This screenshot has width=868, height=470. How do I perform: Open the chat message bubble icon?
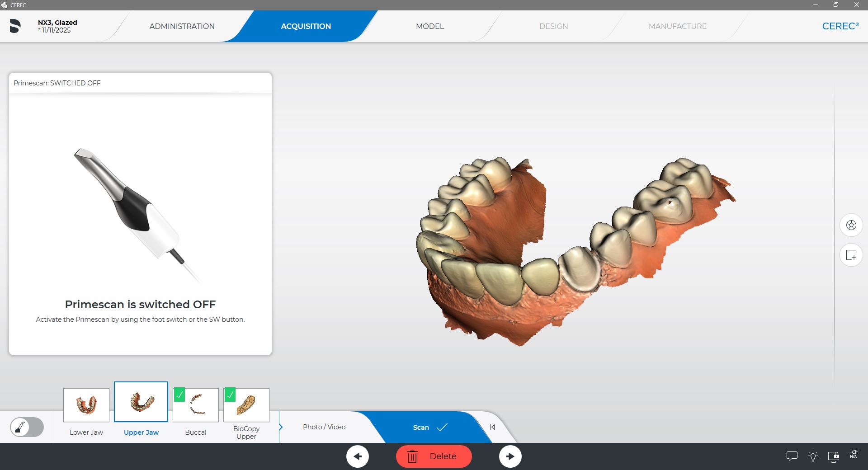click(792, 456)
